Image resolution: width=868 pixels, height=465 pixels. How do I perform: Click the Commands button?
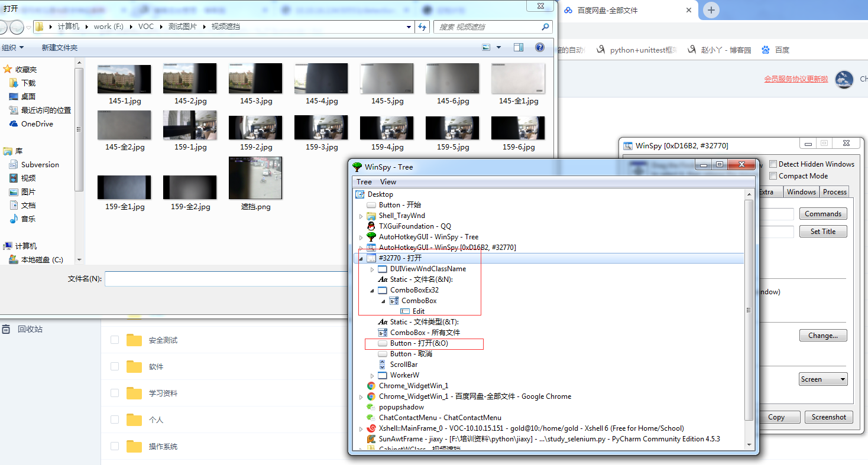coord(823,214)
